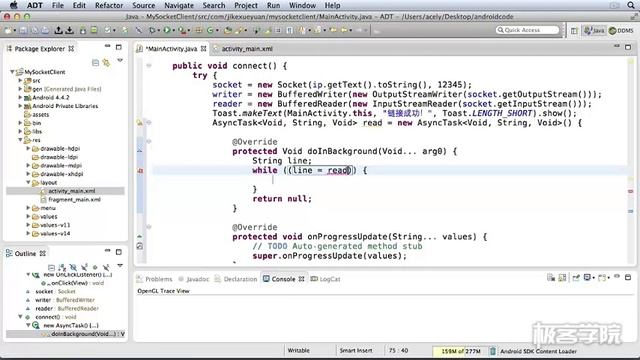Switch to the DDMS perspective button
The height and width of the screenshot is (360, 640).
[621, 31]
